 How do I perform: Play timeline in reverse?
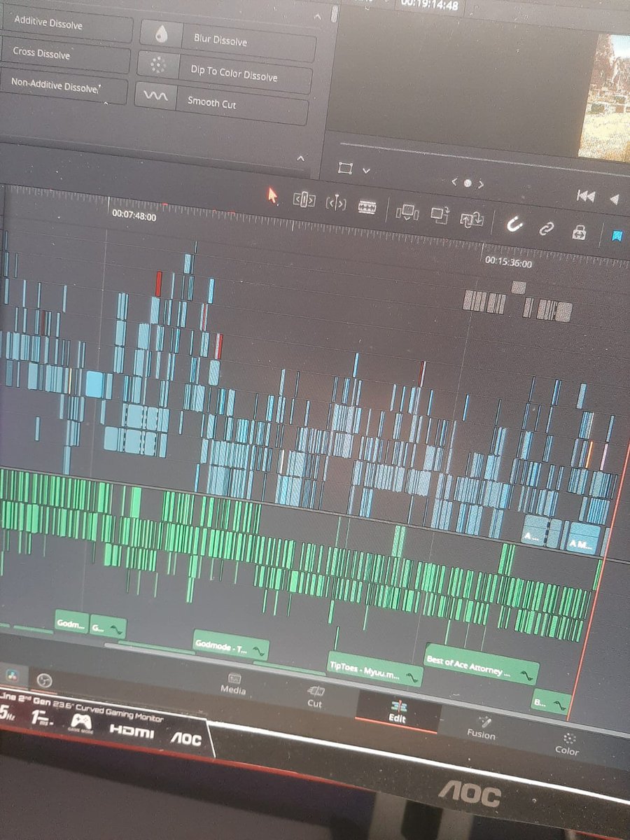click(x=615, y=199)
